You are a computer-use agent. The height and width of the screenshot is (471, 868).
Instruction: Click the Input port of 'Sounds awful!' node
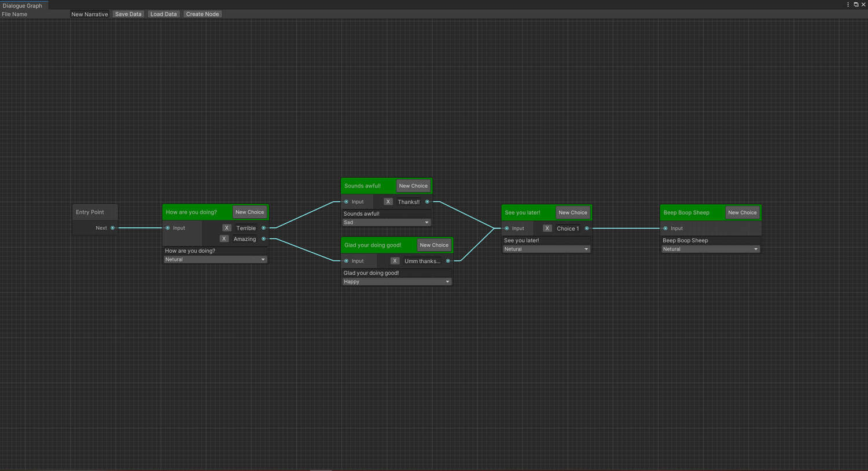(347, 202)
